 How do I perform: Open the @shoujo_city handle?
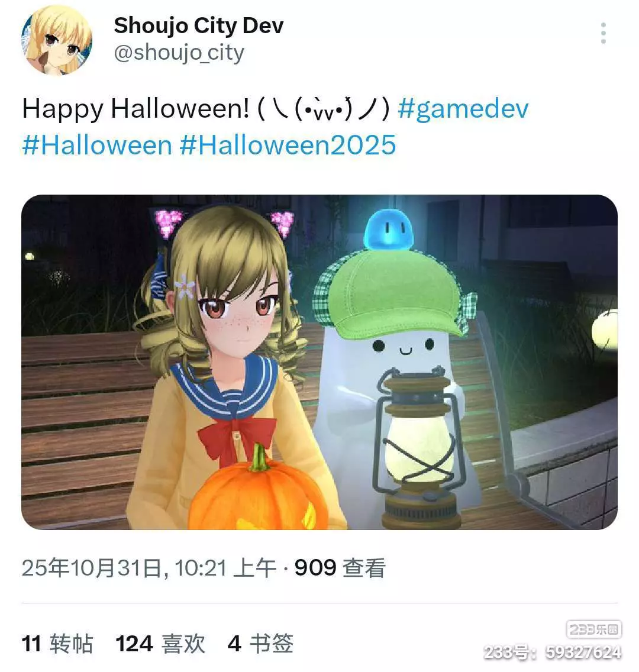click(x=179, y=53)
